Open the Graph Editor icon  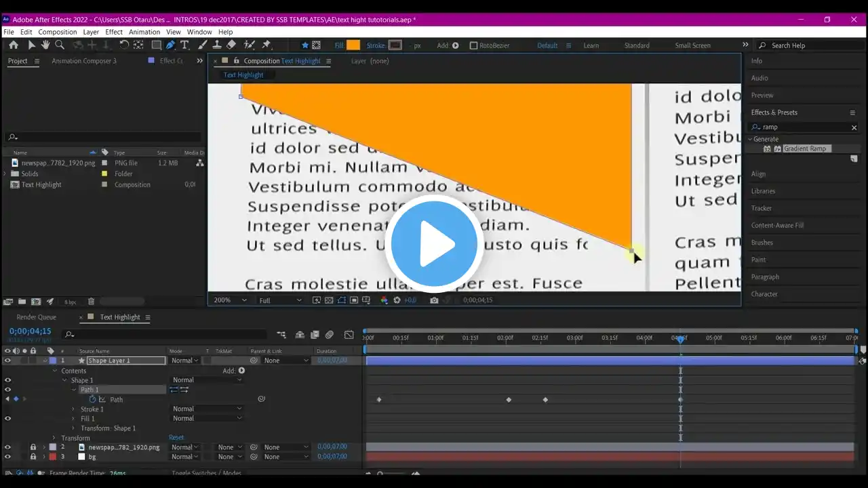[x=349, y=334]
